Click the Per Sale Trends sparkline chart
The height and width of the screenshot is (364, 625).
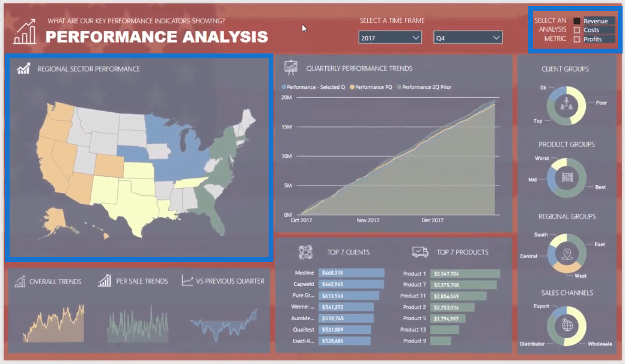[138, 323]
